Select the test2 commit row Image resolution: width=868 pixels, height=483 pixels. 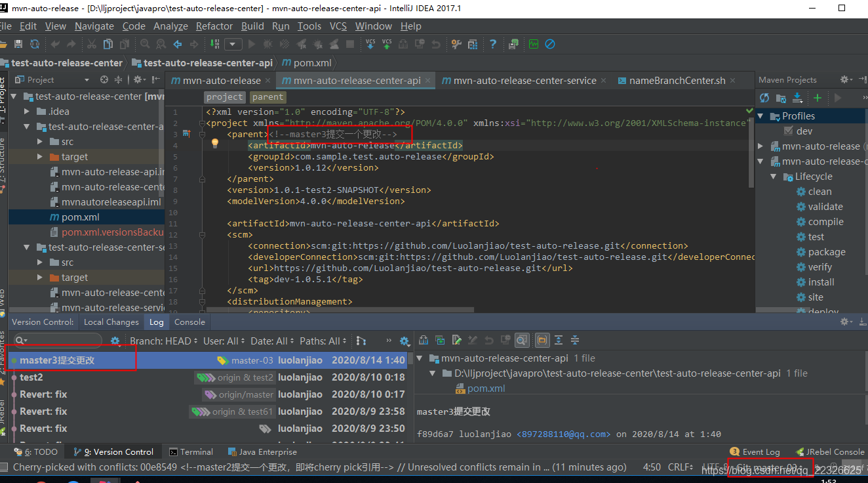coord(208,377)
